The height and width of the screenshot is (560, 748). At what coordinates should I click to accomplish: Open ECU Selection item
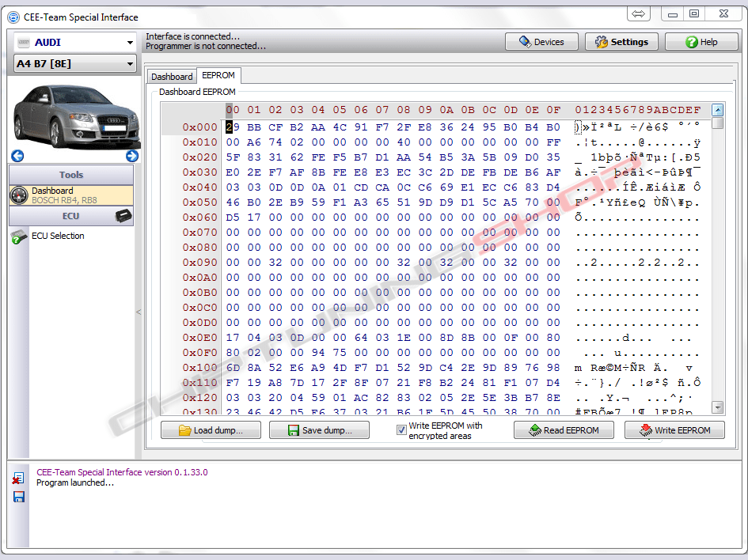[x=58, y=236]
